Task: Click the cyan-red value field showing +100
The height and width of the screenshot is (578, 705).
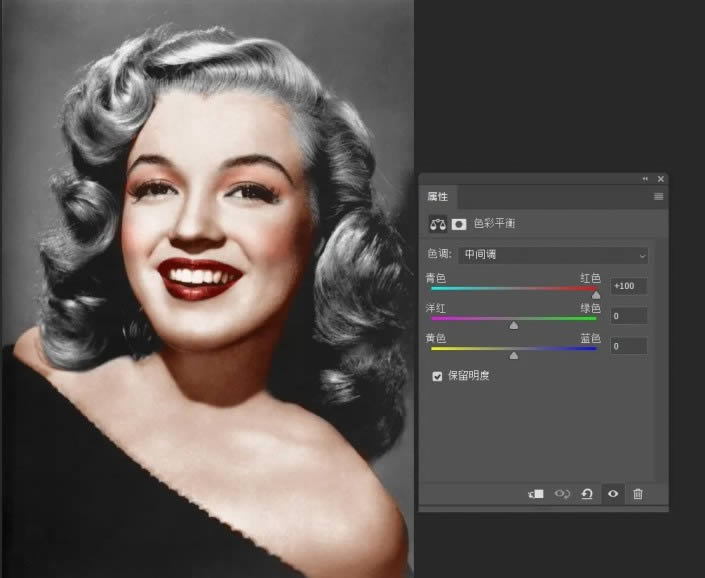Action: click(629, 286)
